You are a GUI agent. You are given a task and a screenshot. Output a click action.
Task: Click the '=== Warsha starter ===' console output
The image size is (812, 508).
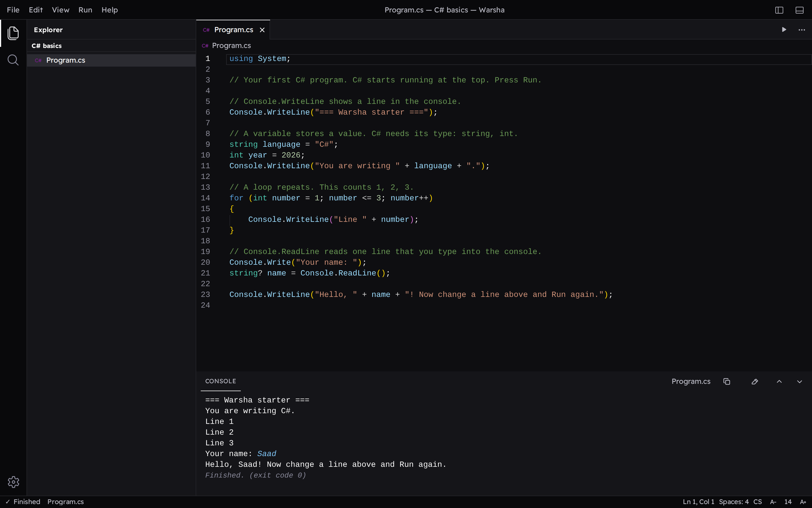257,400
